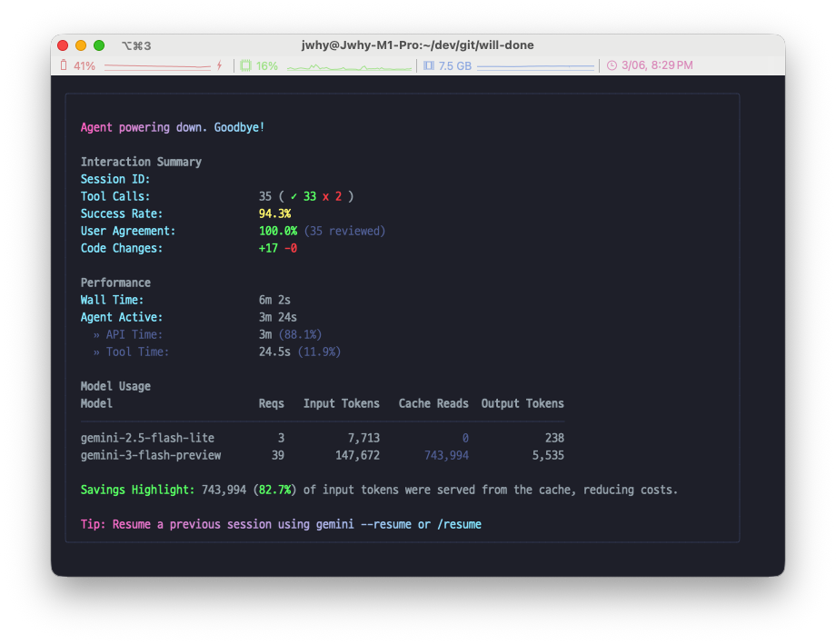Click the 'Reqs' column header
This screenshot has width=836, height=644.
(272, 403)
